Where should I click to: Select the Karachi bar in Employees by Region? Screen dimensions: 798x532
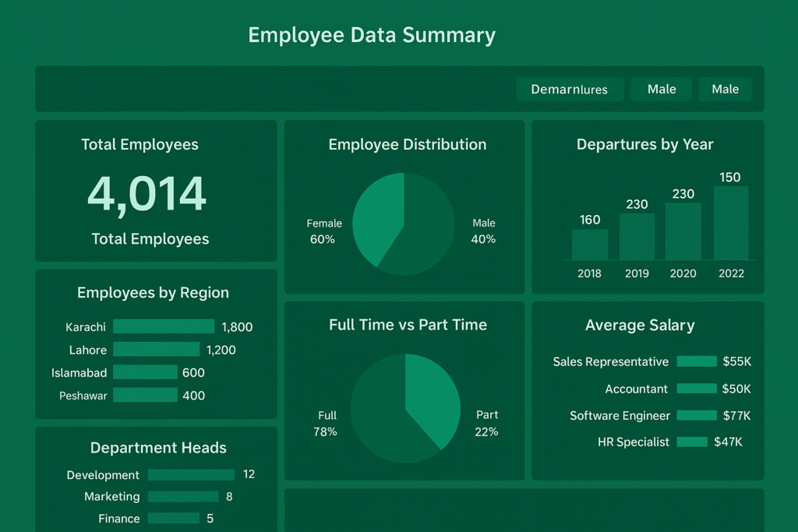pos(164,326)
